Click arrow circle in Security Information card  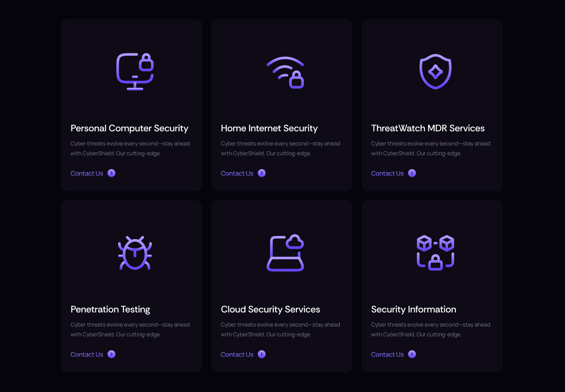[x=412, y=354]
